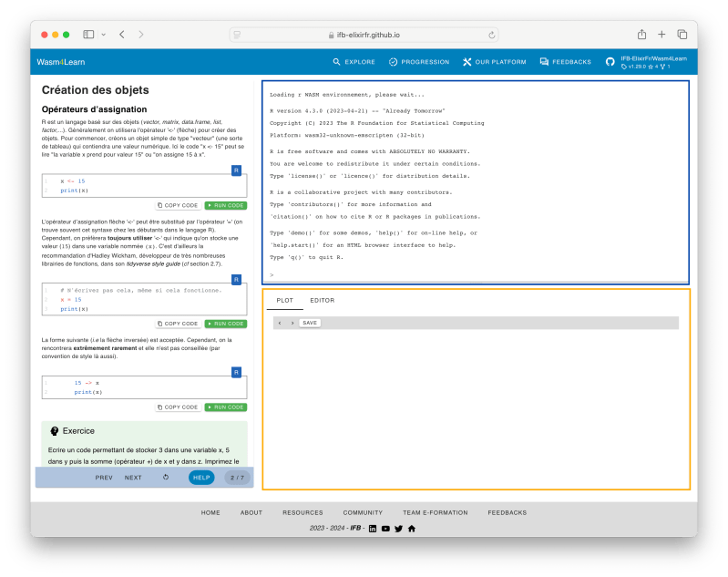Open TEAM E-FORMATION in the footer
This screenshot has height=577, width=728.
435,513
